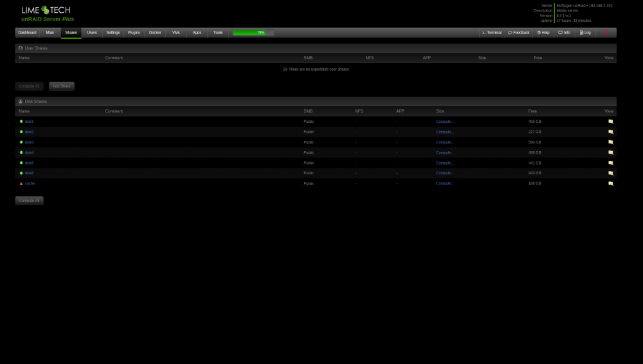Click the User Shares section icon

pos(21,48)
